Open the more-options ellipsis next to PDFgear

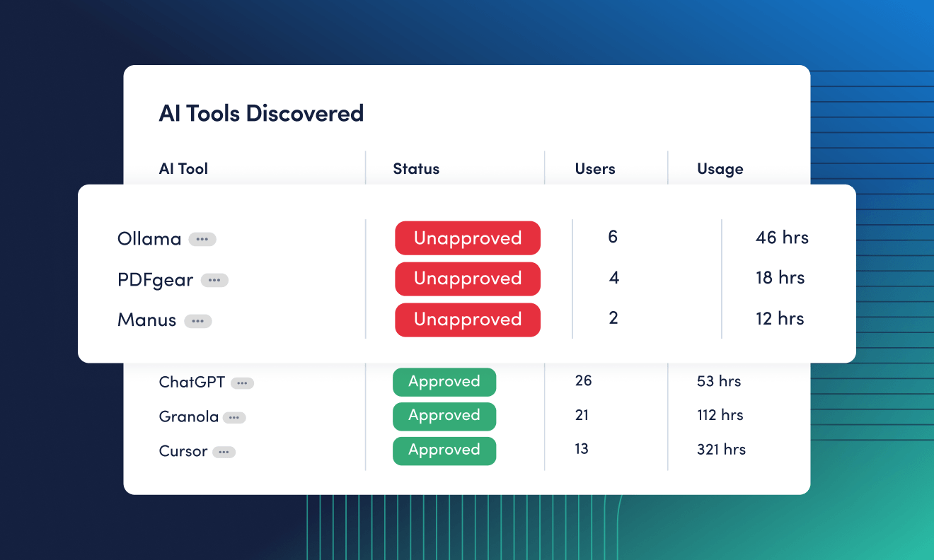click(x=214, y=281)
